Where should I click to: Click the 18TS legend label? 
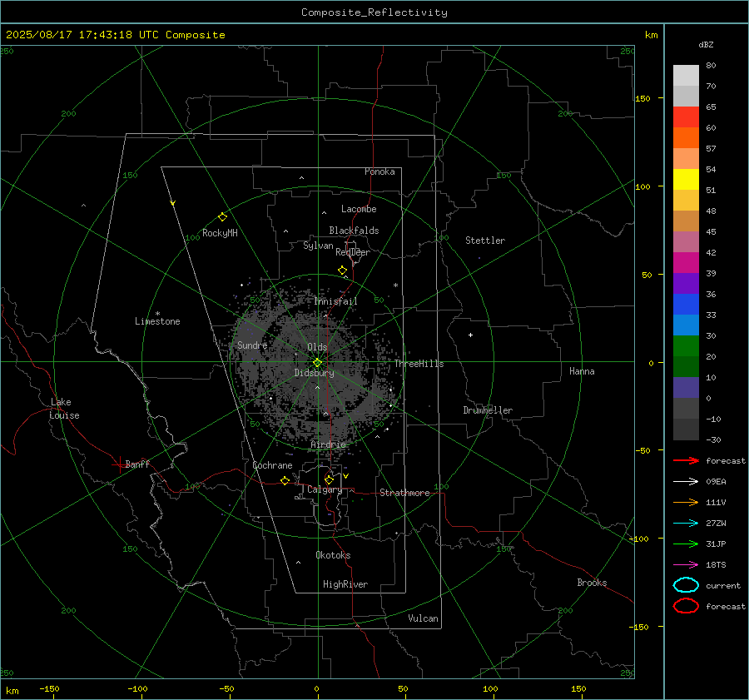tap(716, 565)
